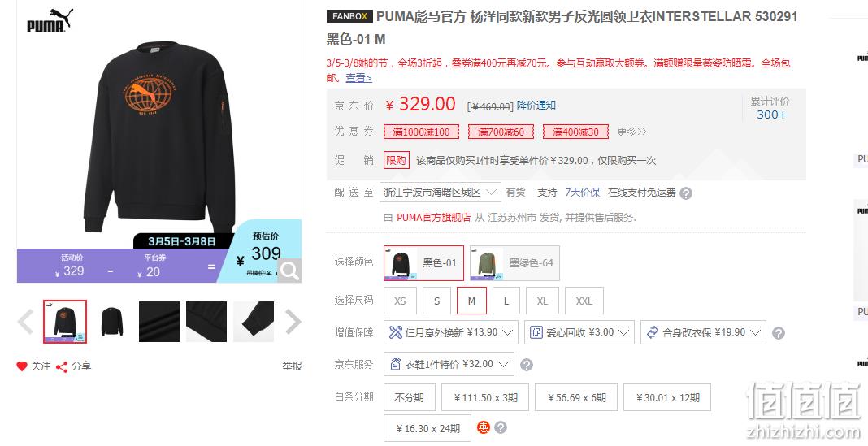Show next thumbnails with right arrow
The height and width of the screenshot is (446, 868).
tap(293, 322)
